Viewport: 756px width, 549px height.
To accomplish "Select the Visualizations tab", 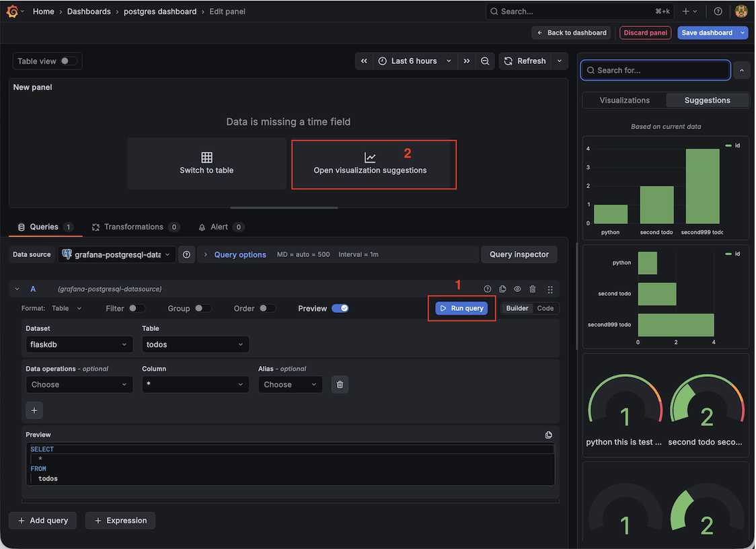I will click(624, 100).
